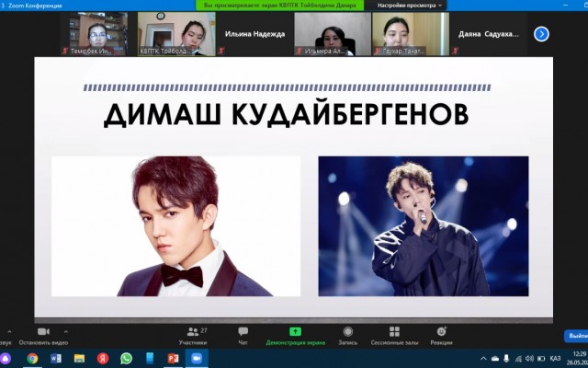Start recording with the Record icon
The image size is (588, 368).
coord(348,332)
